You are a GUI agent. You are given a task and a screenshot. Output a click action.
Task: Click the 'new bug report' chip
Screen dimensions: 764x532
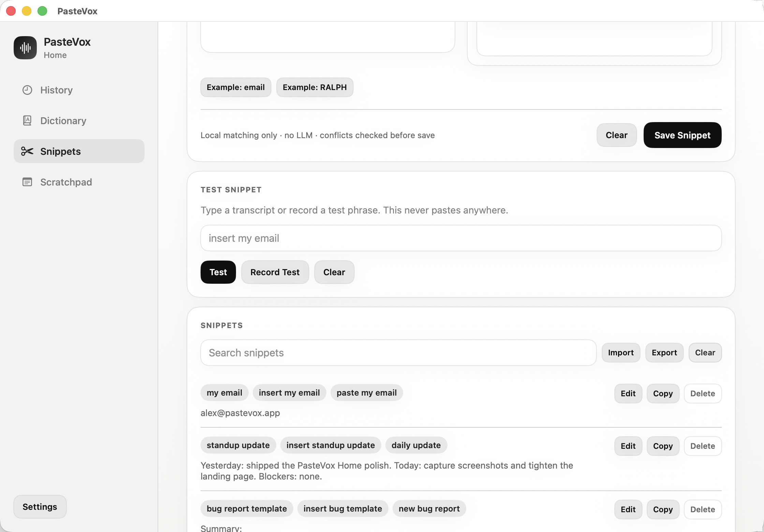click(429, 508)
